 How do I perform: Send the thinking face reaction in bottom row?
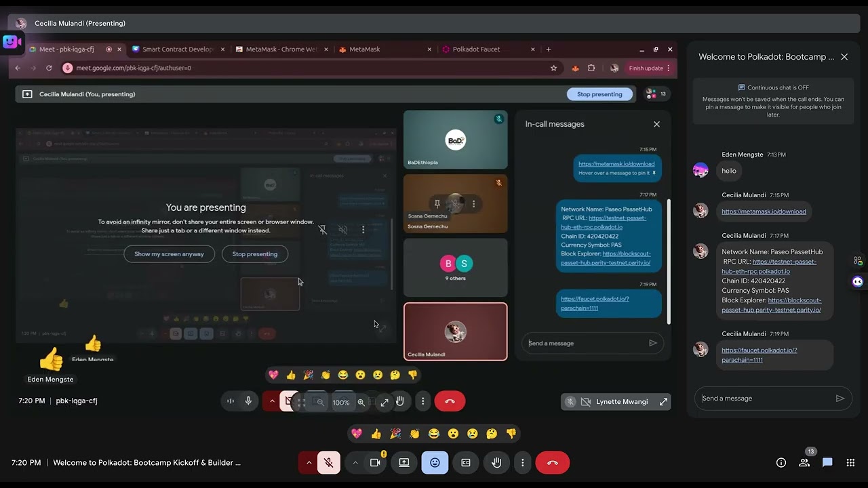(492, 434)
